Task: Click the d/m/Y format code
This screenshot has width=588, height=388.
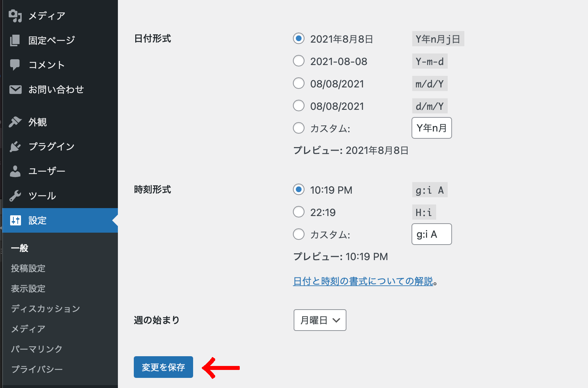Action: 430,106
